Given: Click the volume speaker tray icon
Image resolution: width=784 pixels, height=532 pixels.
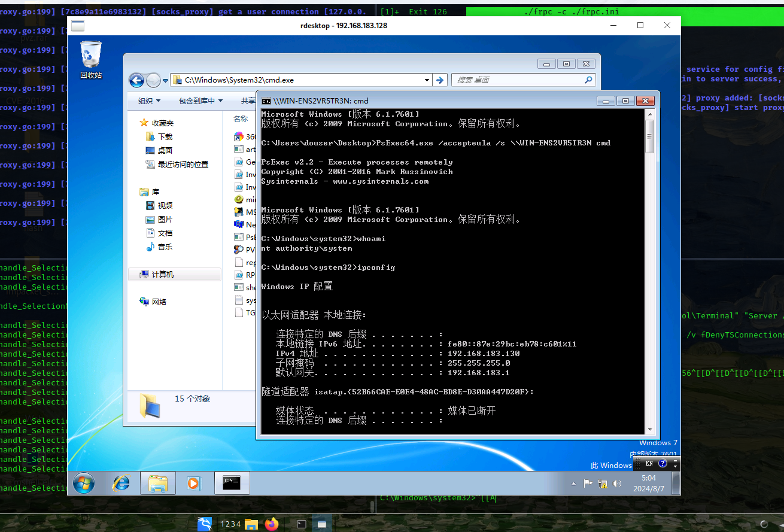Looking at the screenshot, I should (x=617, y=484).
